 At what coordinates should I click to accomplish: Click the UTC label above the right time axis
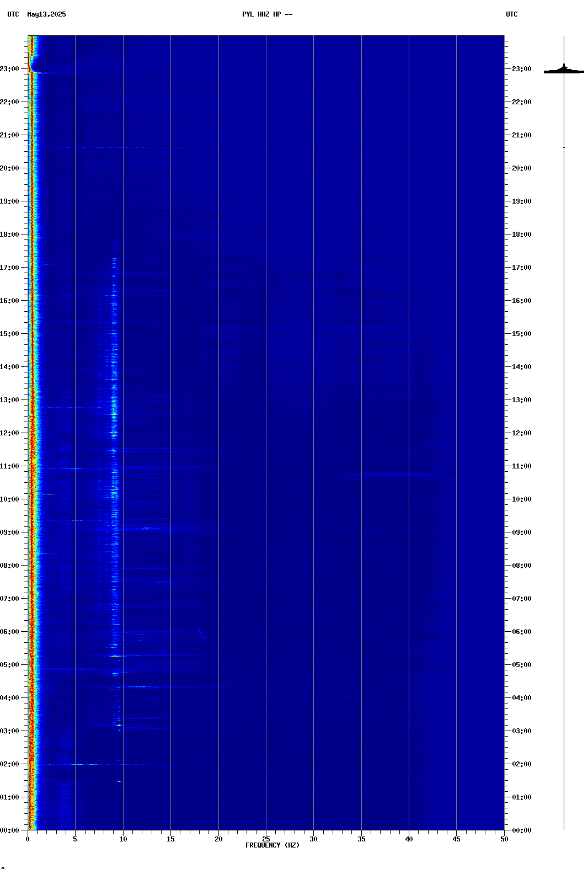point(512,14)
